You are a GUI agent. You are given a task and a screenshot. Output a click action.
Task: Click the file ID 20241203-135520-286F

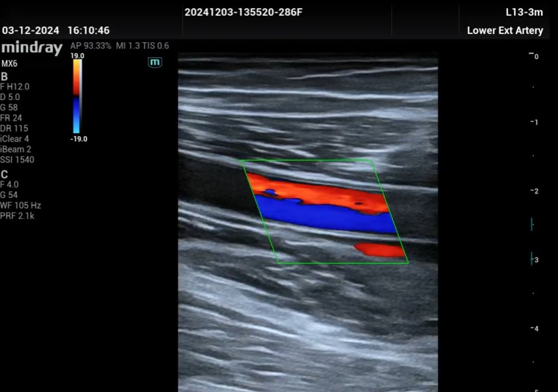pos(243,13)
